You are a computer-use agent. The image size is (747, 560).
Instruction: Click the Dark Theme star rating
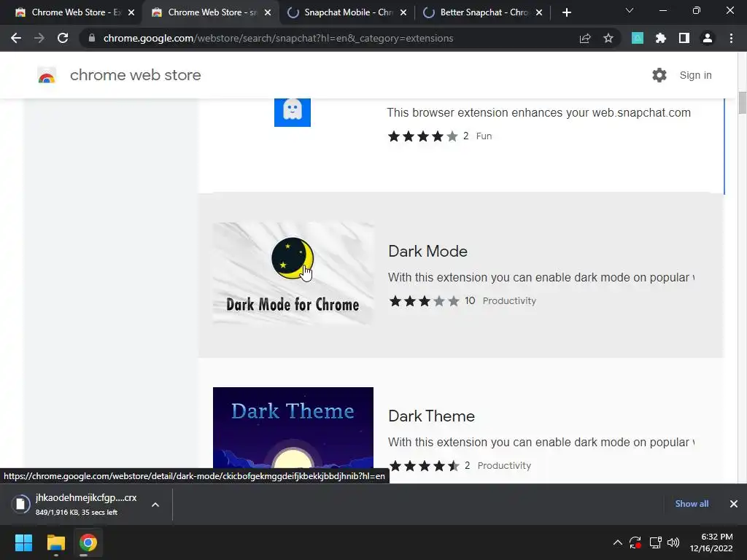(425, 466)
